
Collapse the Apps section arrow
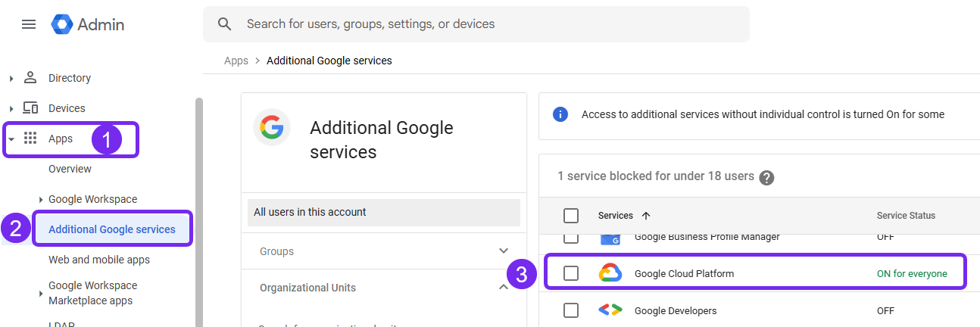coord(11,139)
